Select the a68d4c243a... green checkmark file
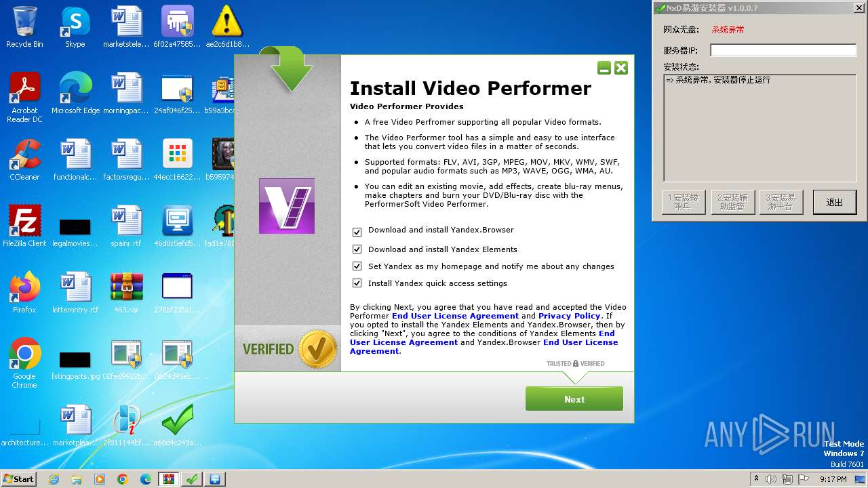868x488 pixels. coord(177,426)
